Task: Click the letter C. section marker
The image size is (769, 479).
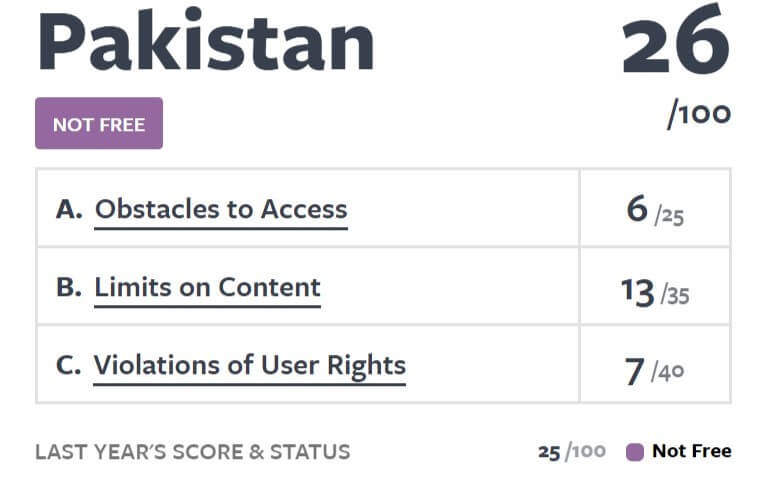Action: (68, 366)
